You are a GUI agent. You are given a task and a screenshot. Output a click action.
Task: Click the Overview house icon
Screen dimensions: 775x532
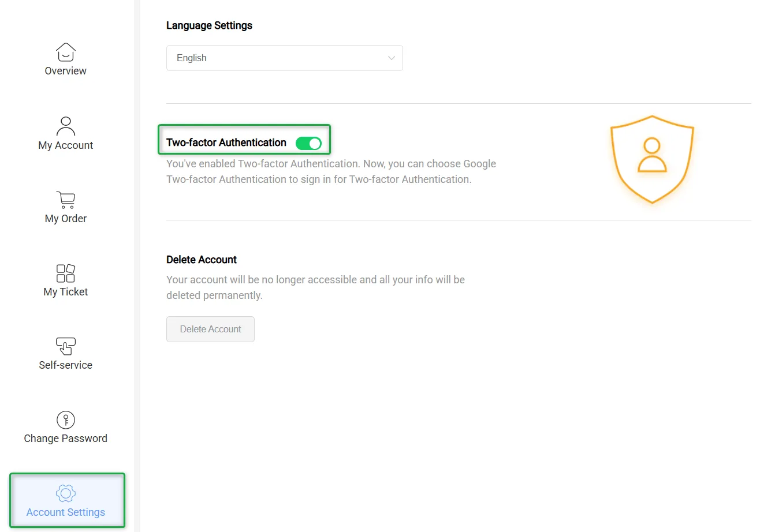(65, 52)
